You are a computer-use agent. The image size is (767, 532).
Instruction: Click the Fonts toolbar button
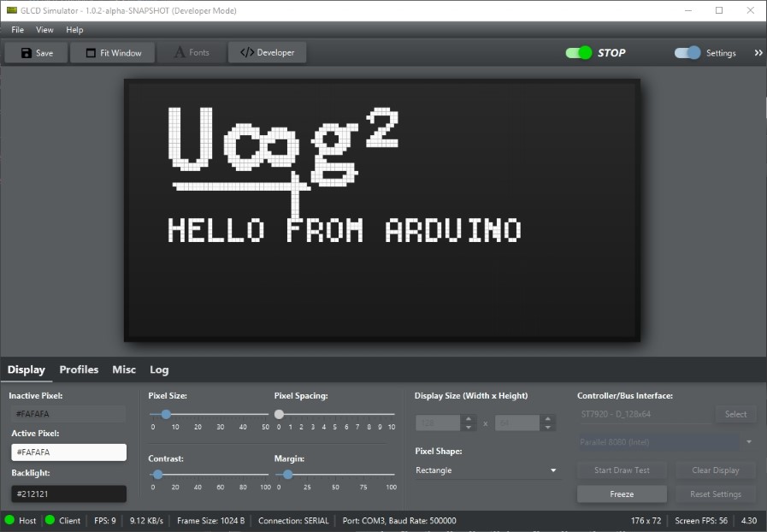point(192,52)
